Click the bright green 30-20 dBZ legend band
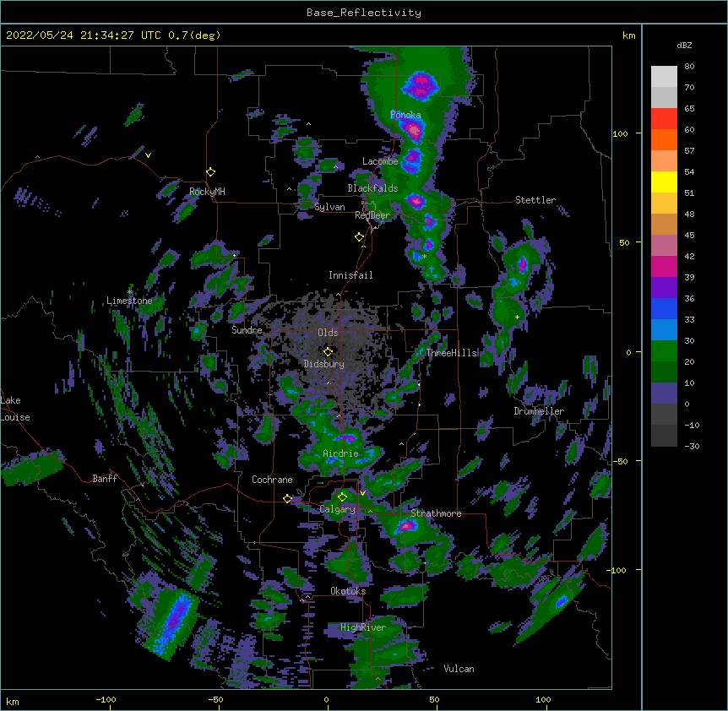This screenshot has height=711, width=728. pyautogui.click(x=664, y=351)
